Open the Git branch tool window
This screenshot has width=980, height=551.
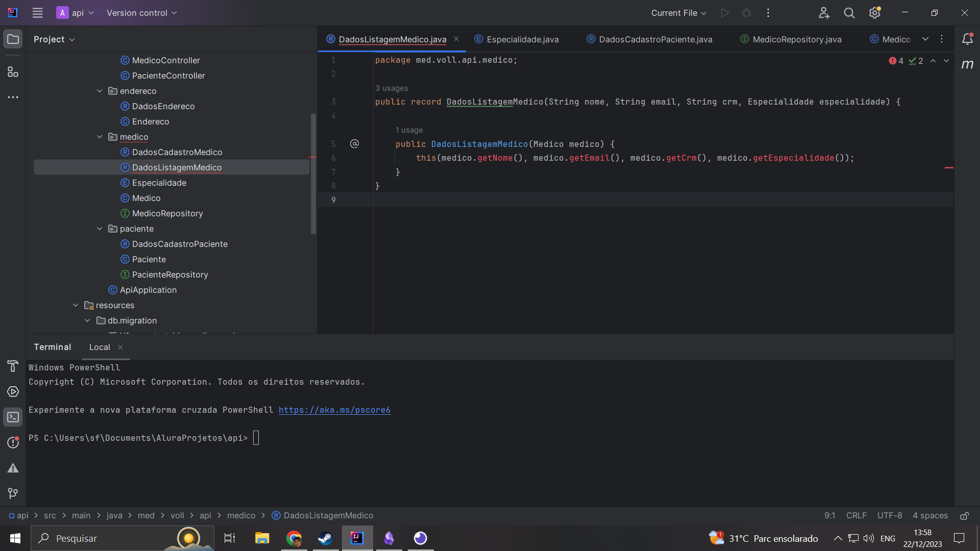pos(13,493)
